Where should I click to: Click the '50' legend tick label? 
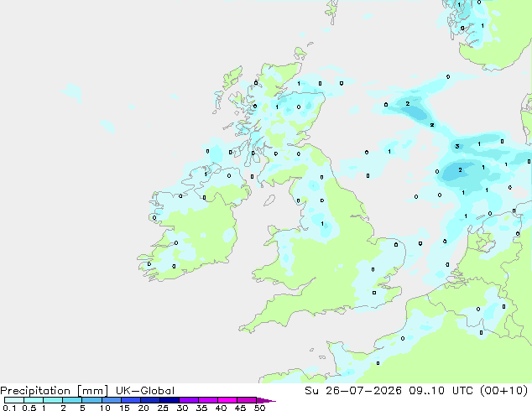[x=260, y=408]
